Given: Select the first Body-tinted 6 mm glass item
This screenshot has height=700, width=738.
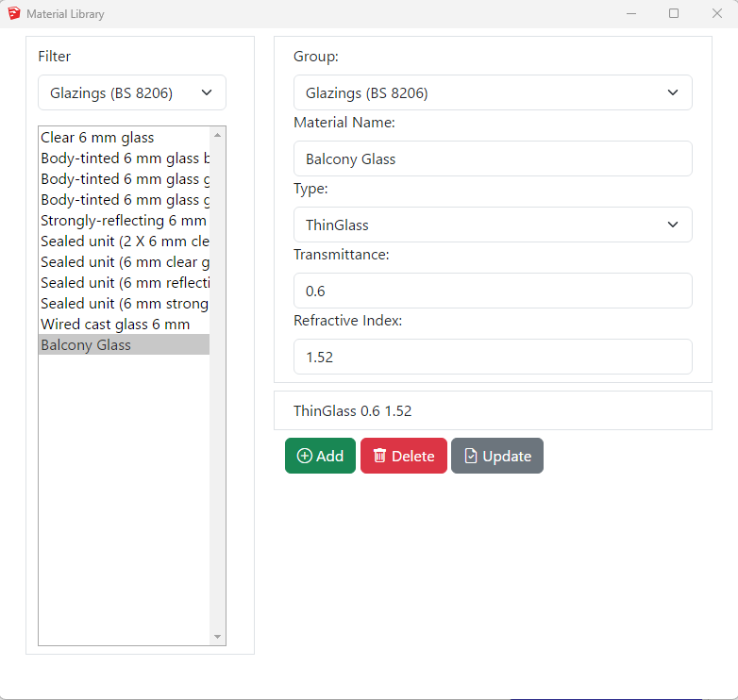Looking at the screenshot, I should pos(123,158).
